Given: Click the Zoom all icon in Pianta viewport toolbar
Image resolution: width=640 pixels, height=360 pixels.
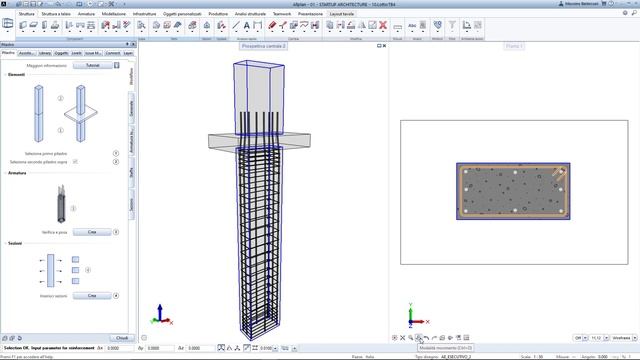Looking at the screenshot, I should point(395,338).
